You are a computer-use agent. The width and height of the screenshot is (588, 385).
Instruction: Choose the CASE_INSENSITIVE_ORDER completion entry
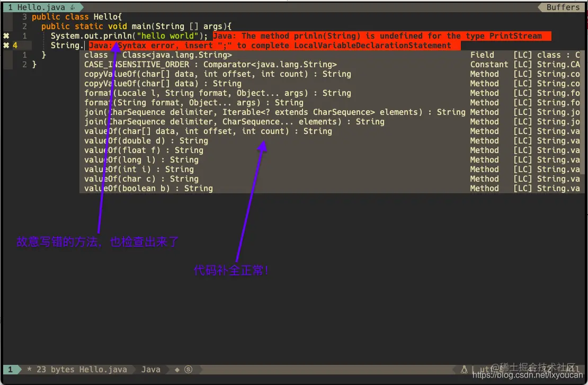210,65
